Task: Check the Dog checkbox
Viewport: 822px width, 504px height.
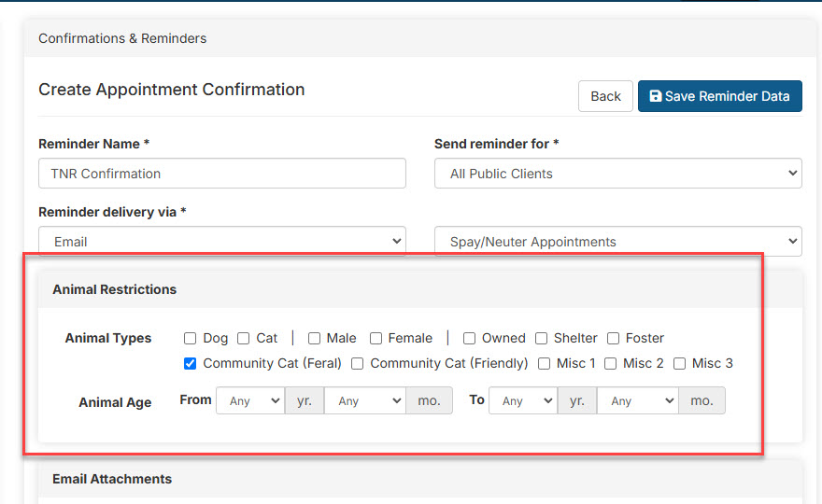Action: (190, 339)
